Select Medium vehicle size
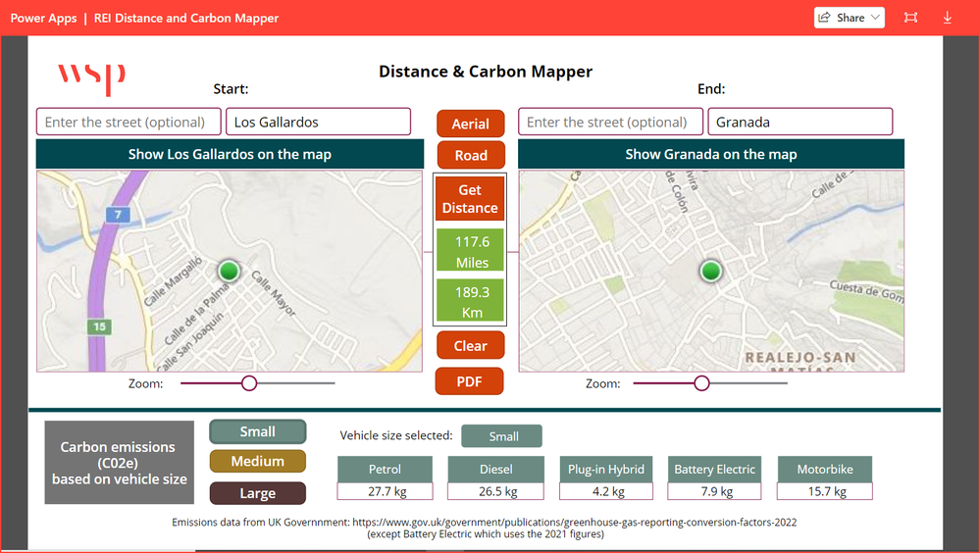The image size is (980, 553). tap(257, 461)
